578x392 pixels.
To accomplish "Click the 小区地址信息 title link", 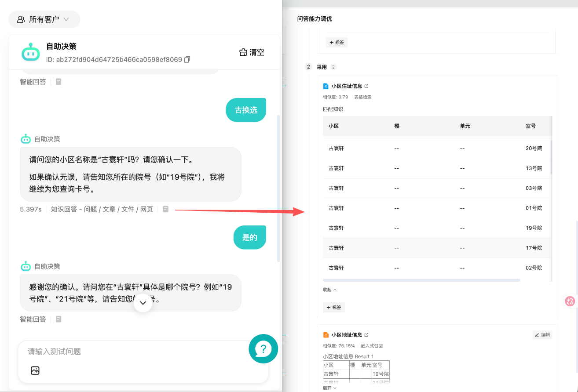I will coord(347,335).
